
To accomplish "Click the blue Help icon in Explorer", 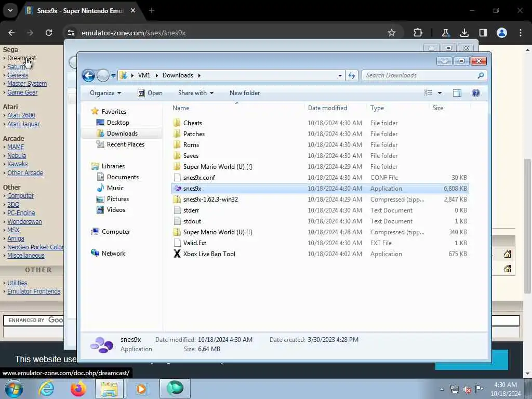I will [476, 93].
